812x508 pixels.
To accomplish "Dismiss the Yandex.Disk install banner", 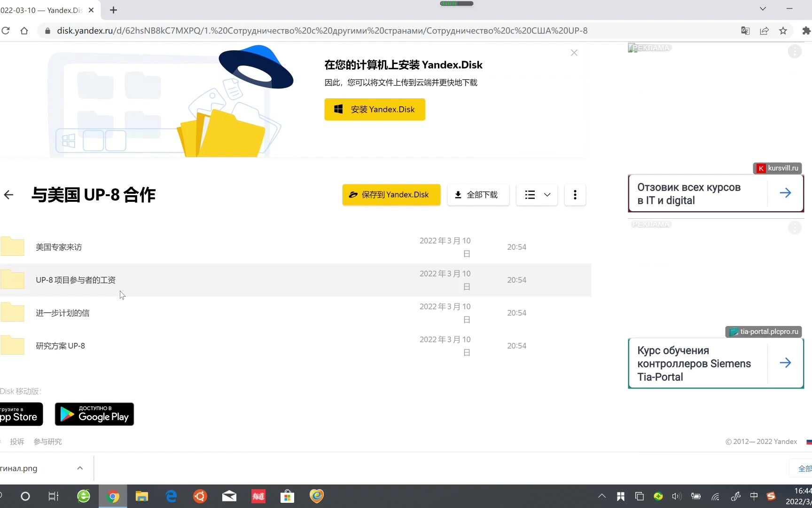I will (574, 53).
